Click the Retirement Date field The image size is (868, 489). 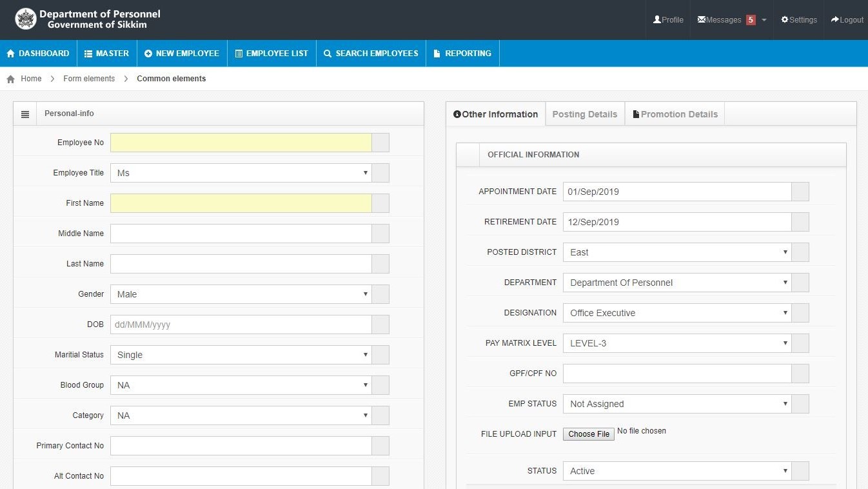677,222
